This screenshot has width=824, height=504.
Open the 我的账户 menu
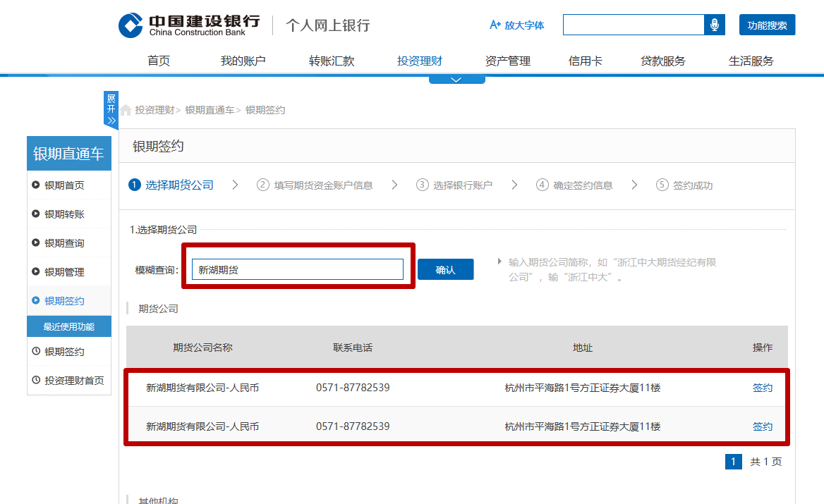[x=243, y=61]
